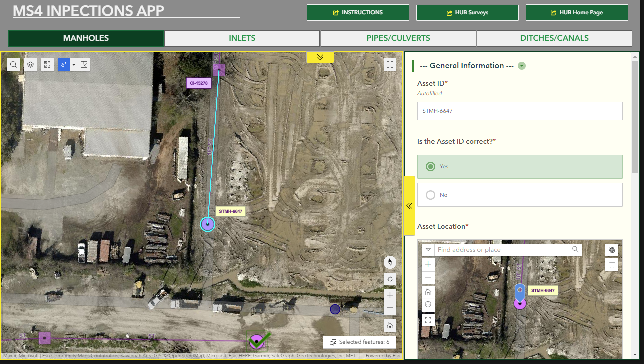Switch to the INLETS tab

242,38
